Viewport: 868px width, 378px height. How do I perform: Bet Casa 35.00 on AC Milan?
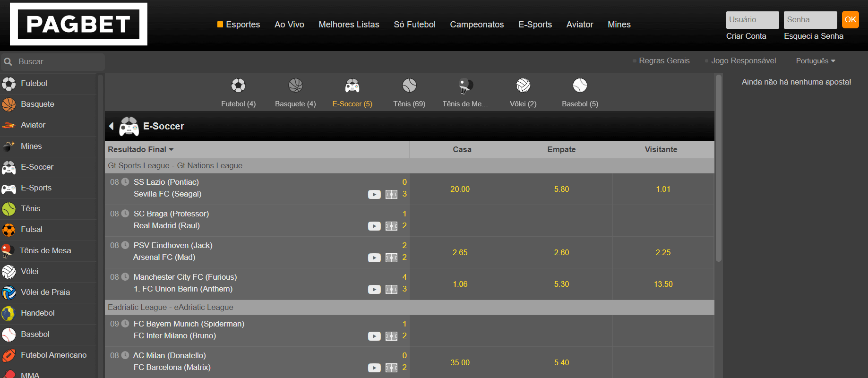[x=460, y=362]
